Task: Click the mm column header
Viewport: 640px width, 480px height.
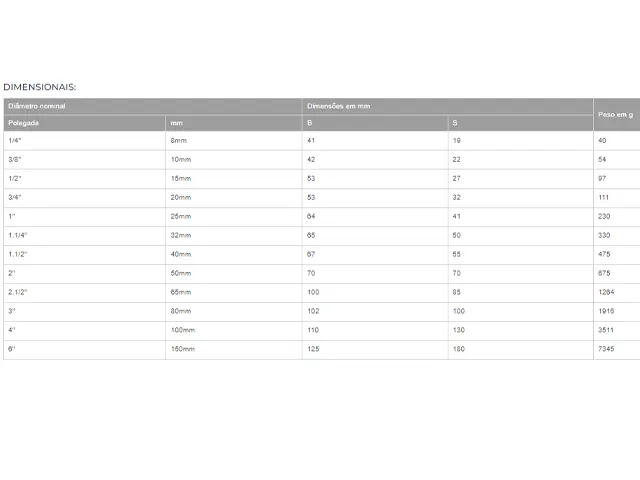Action: tap(234, 123)
